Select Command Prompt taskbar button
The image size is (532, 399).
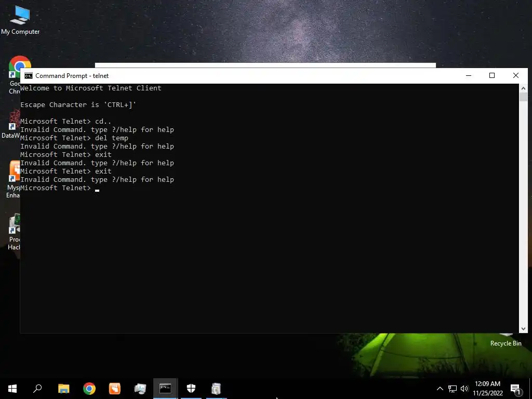pos(165,389)
